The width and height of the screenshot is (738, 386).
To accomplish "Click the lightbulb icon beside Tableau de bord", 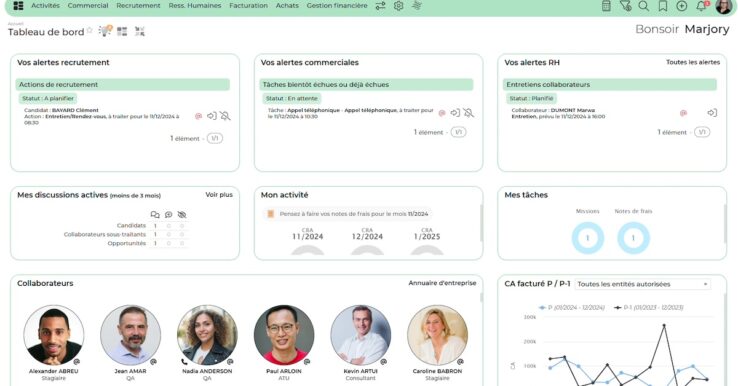I will coord(104,31).
